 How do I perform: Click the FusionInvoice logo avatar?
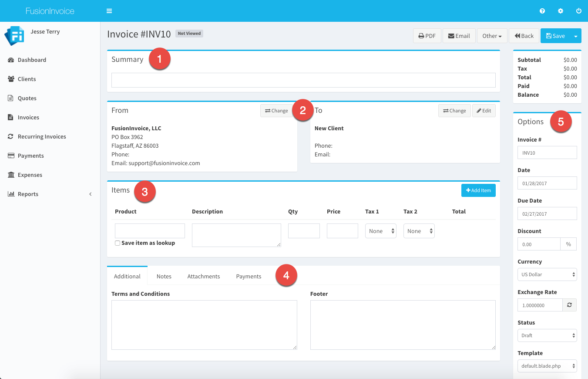point(14,36)
